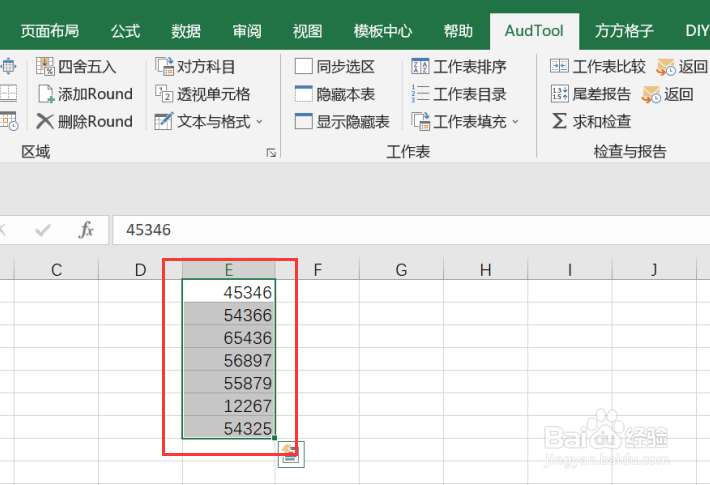The height and width of the screenshot is (485, 710).
Task: Select cell containing 65436
Action: pyautogui.click(x=229, y=337)
